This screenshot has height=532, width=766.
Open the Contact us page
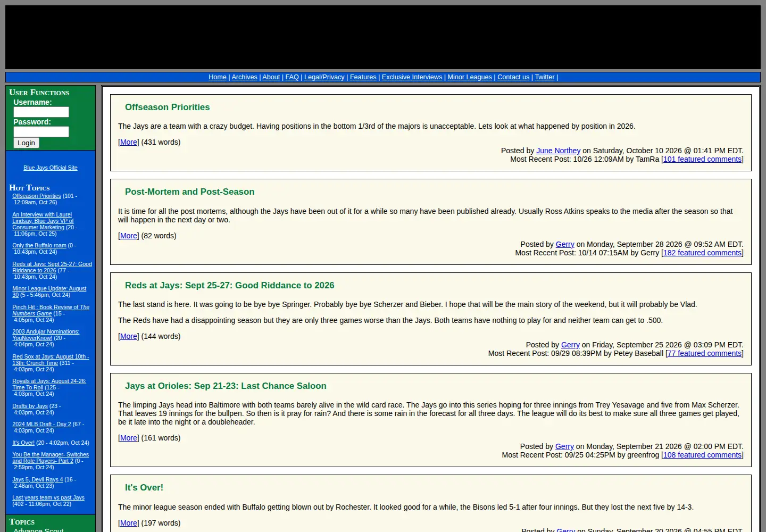[513, 77]
